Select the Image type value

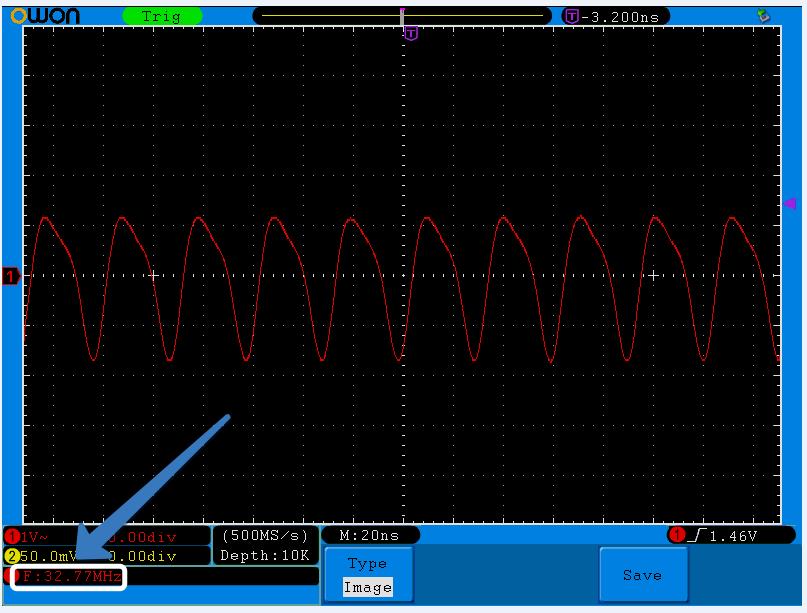[x=367, y=587]
